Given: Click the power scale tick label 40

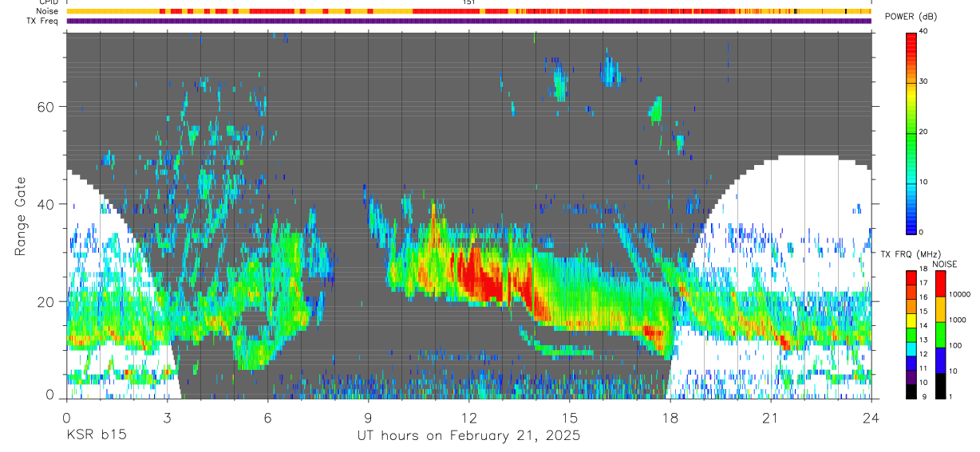Looking at the screenshot, I should pyautogui.click(x=925, y=32).
